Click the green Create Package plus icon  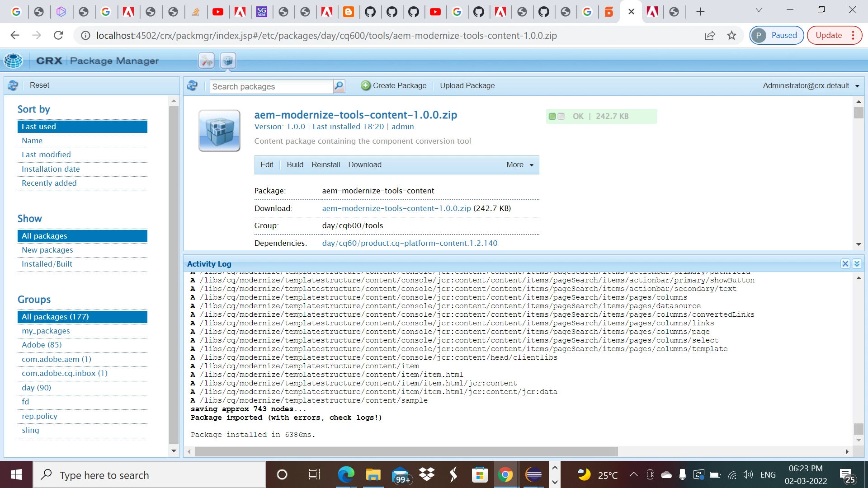click(x=365, y=86)
